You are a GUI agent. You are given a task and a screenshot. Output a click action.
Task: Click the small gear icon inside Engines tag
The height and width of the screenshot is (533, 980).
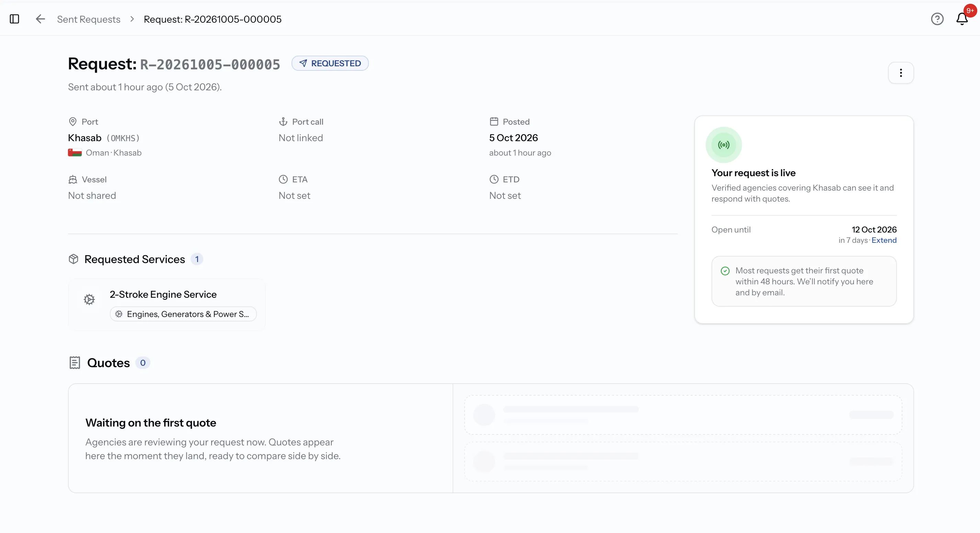[x=119, y=314]
